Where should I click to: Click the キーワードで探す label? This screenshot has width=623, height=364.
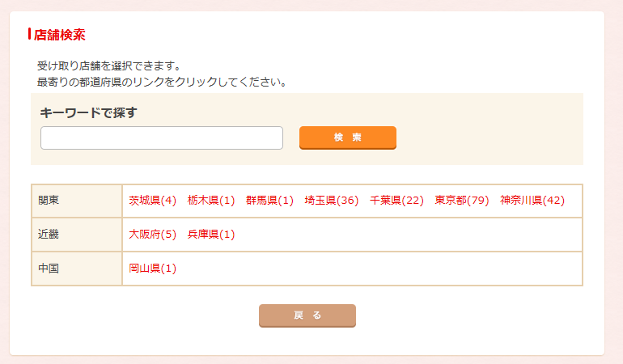coord(88,112)
